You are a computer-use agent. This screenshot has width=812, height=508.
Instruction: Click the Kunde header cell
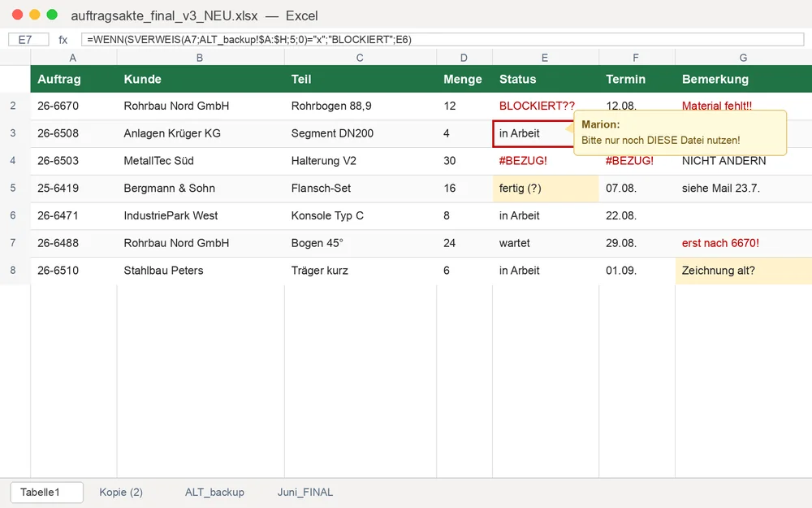[201, 79]
